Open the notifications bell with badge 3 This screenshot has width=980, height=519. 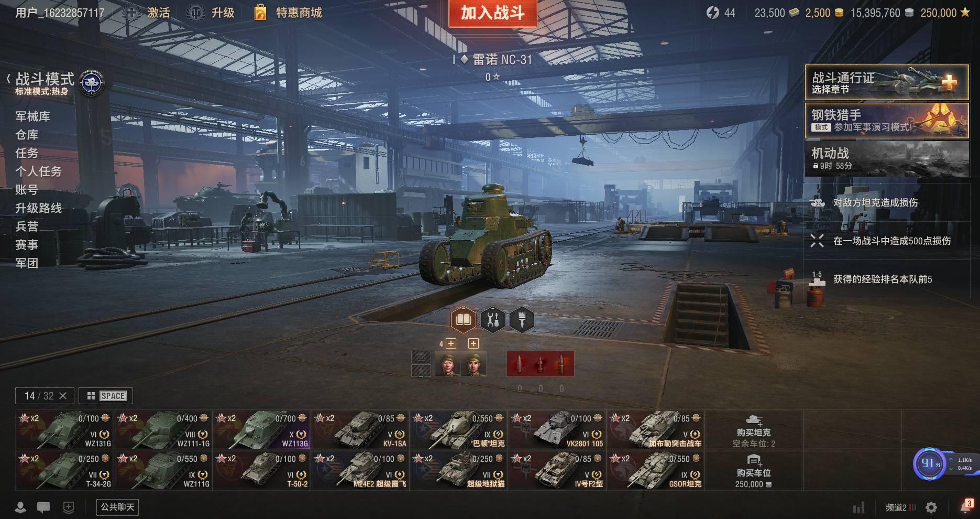click(966, 506)
